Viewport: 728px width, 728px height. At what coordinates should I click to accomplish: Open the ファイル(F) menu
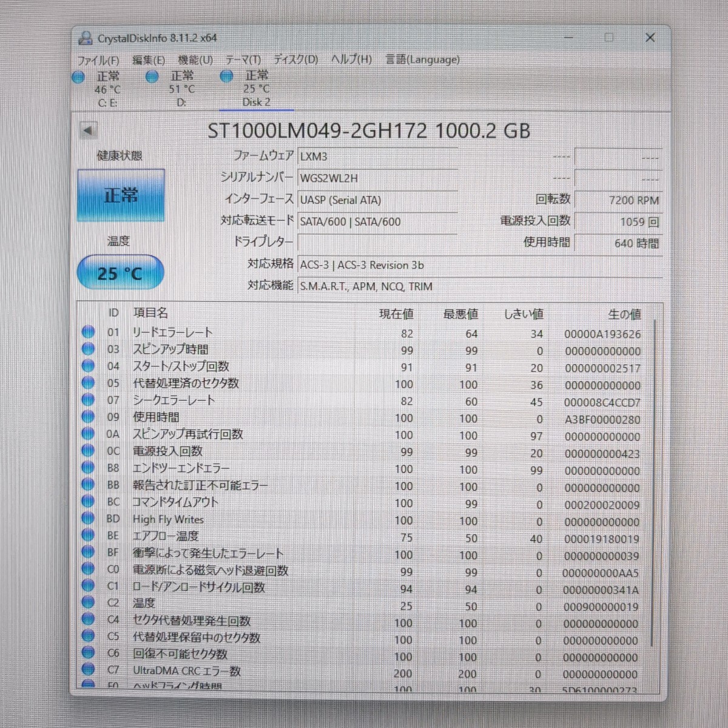pos(98,60)
